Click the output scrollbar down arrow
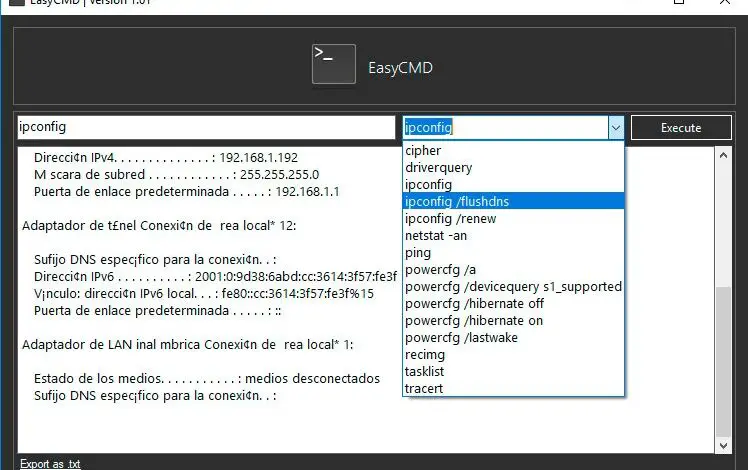 coord(723,445)
